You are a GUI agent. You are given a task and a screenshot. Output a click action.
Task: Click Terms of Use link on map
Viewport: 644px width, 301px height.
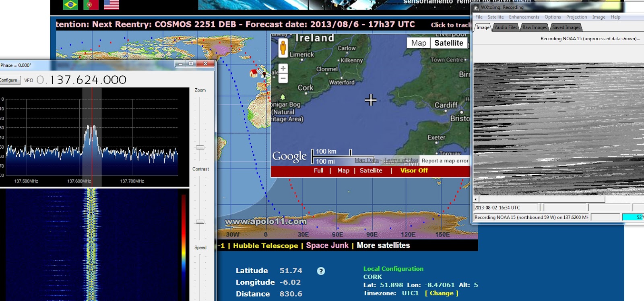[401, 160]
